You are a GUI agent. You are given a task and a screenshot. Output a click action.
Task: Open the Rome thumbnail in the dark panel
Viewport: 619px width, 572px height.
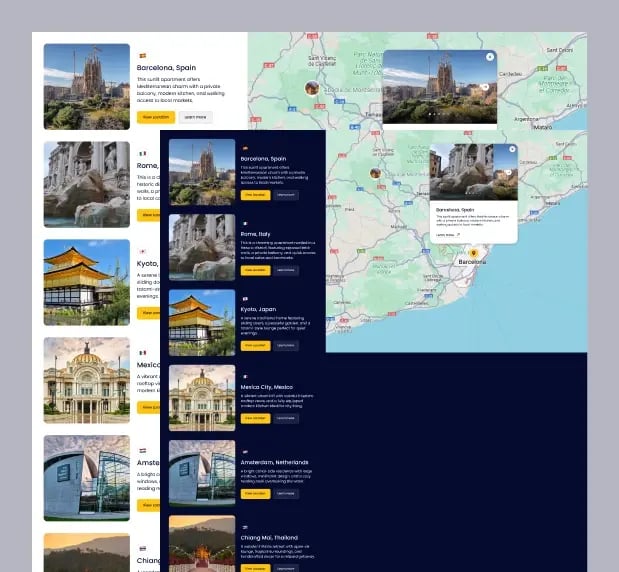click(x=202, y=247)
